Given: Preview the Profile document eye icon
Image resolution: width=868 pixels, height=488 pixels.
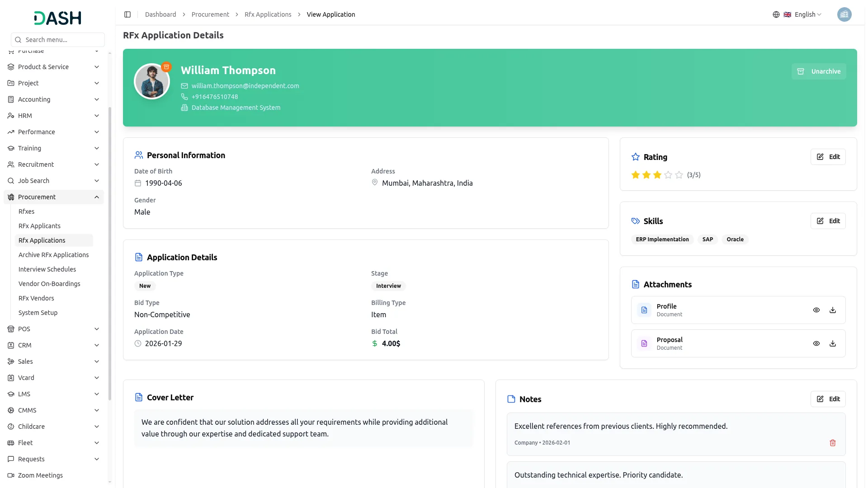Looking at the screenshot, I should point(816,310).
